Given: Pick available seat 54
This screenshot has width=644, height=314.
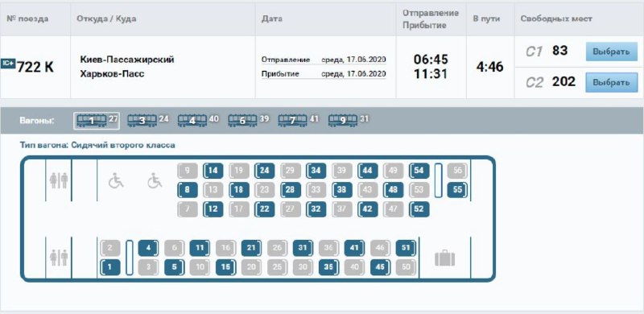Looking at the screenshot, I should click(x=419, y=171).
